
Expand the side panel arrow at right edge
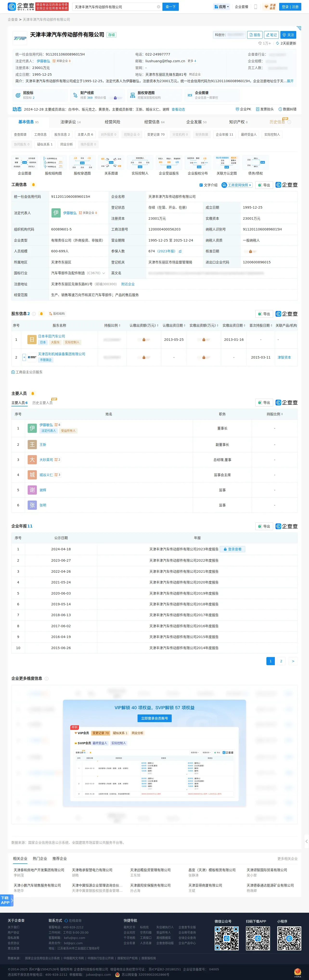tap(306, 841)
